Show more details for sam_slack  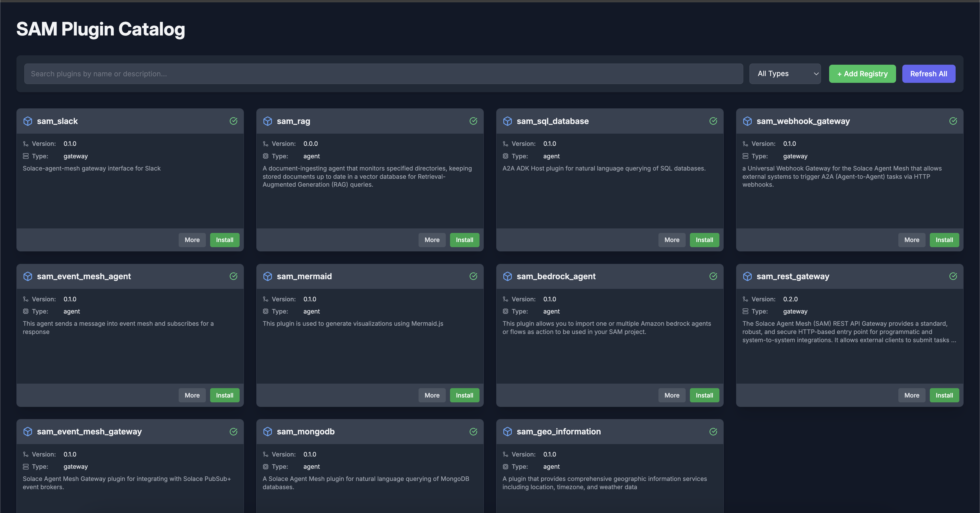(192, 240)
